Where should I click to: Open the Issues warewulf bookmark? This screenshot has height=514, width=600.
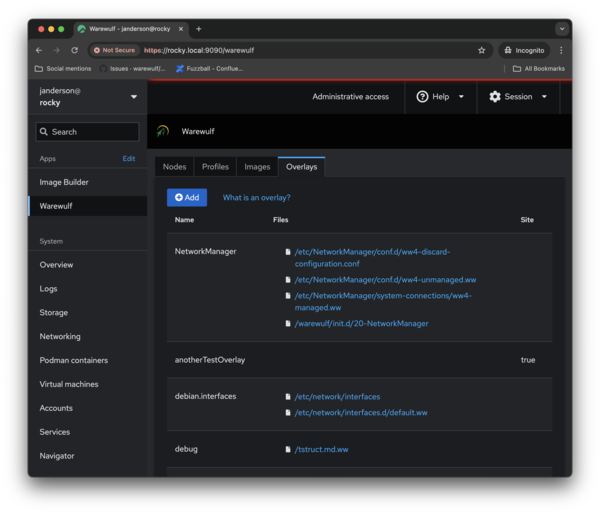(x=132, y=69)
